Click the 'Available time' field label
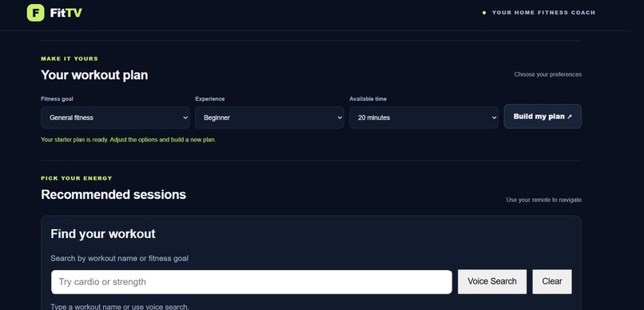This screenshot has width=644, height=310. click(x=368, y=99)
